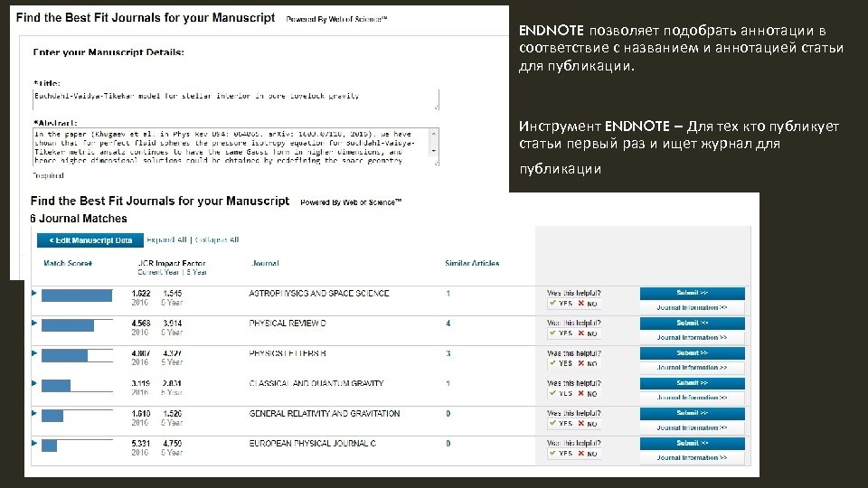Expand the Astrophysics and Space Science row arrow
Image resolution: width=868 pixels, height=488 pixels.
tap(34, 293)
